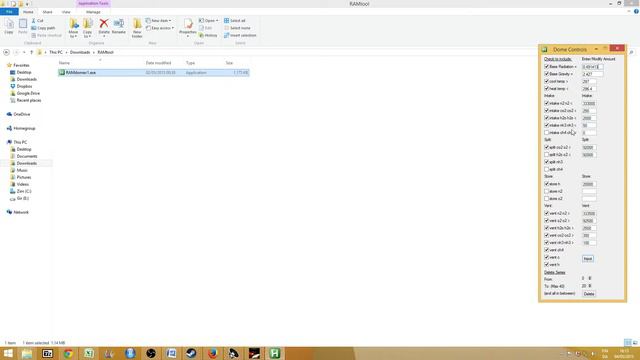The image size is (640, 360).
Task: Open Steam from the taskbar
Action: click(192, 353)
